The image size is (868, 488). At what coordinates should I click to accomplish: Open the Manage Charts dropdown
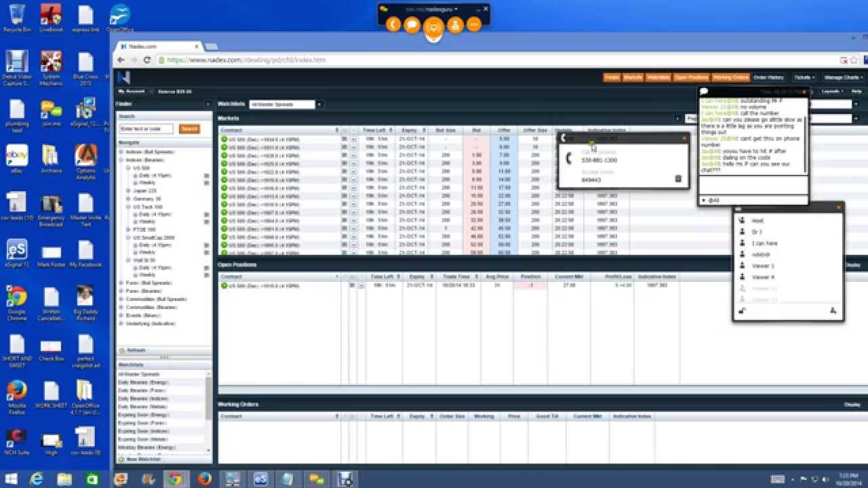[843, 77]
